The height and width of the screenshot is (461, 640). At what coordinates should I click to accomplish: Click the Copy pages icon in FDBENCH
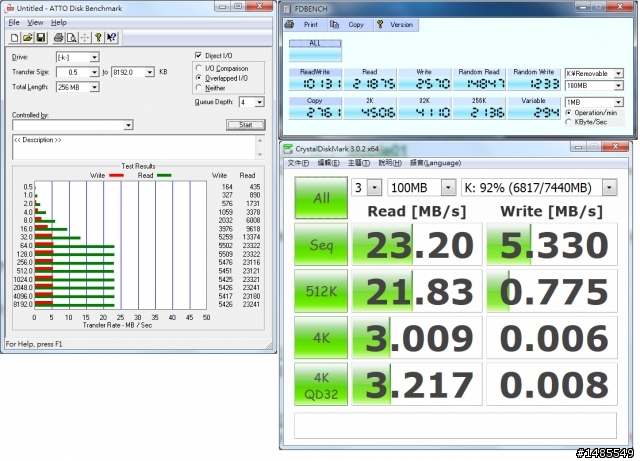tap(334, 24)
